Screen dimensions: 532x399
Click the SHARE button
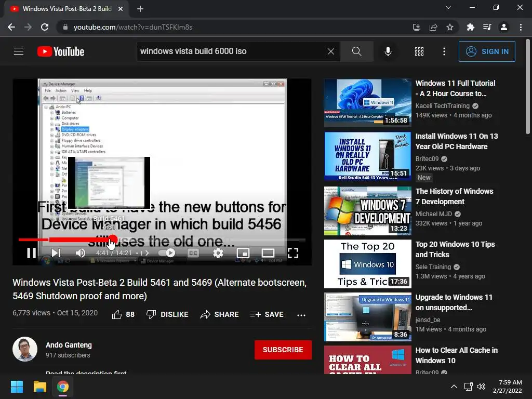220,314
